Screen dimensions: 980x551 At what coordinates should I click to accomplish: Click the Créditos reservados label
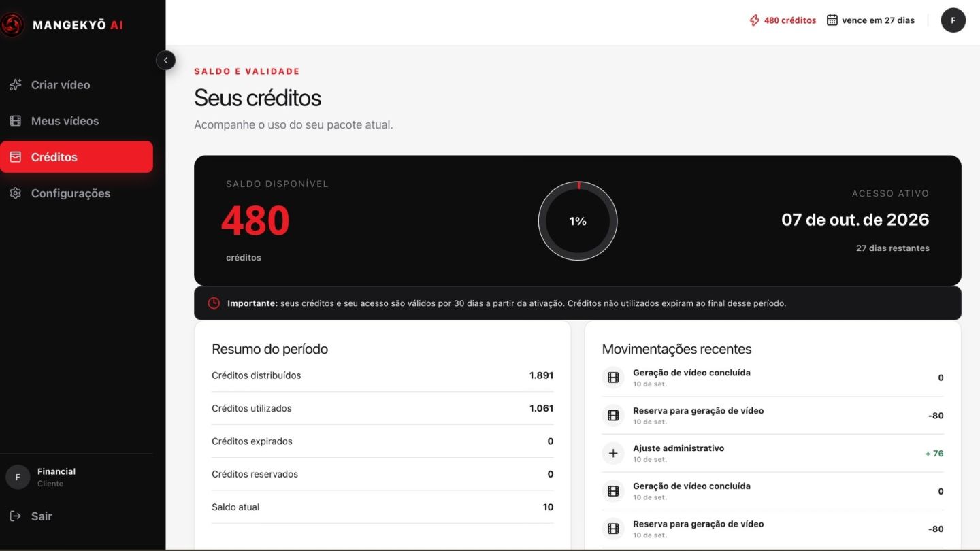[x=255, y=474]
